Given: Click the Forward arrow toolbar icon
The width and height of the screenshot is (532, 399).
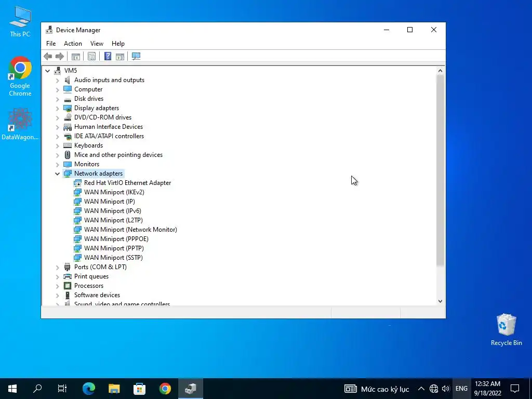Looking at the screenshot, I should click(60, 56).
